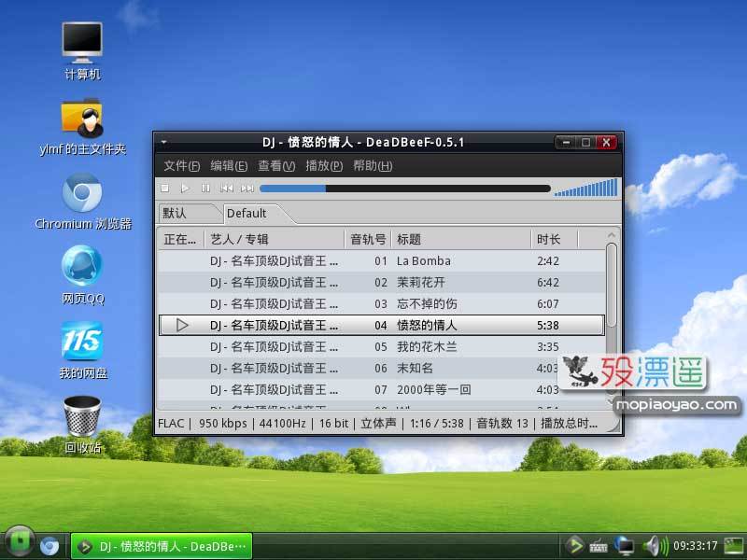
Task: Click the DeaDBeeF taskbar window button
Action: [x=162, y=546]
